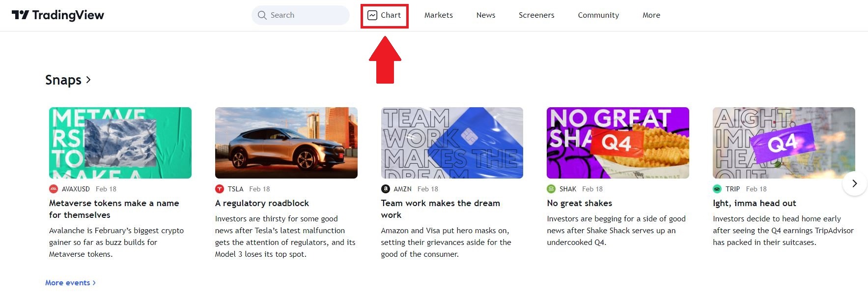Open the AMZN ticker label
868x303 pixels.
click(x=402, y=189)
